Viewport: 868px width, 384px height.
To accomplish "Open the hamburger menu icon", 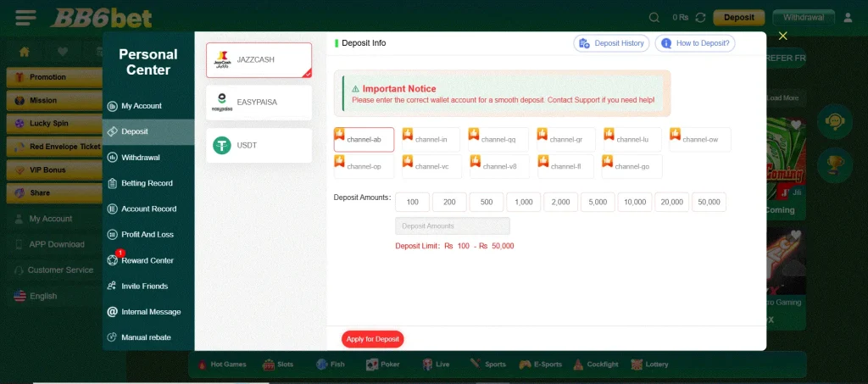I will pyautogui.click(x=26, y=19).
